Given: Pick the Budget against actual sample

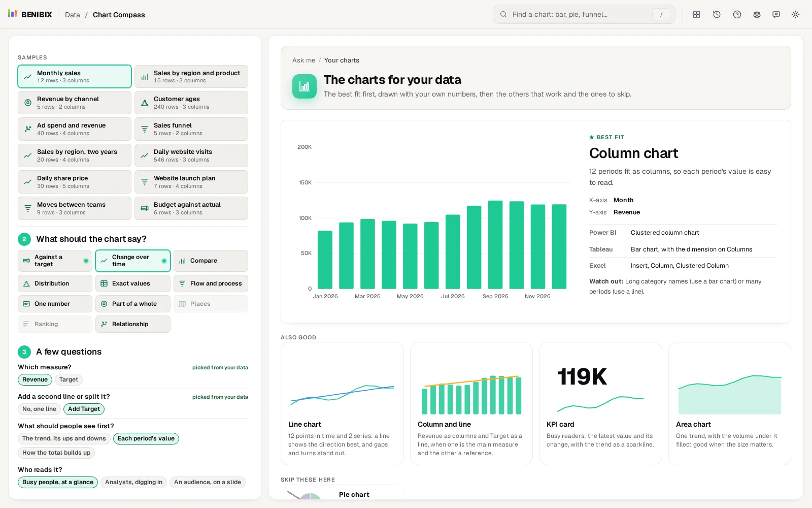Looking at the screenshot, I should 191,208.
